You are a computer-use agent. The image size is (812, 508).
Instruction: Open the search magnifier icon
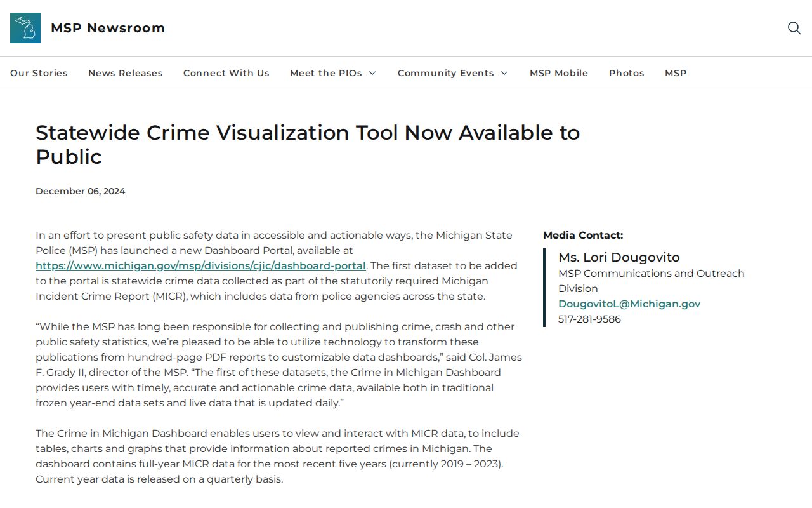pos(794,28)
